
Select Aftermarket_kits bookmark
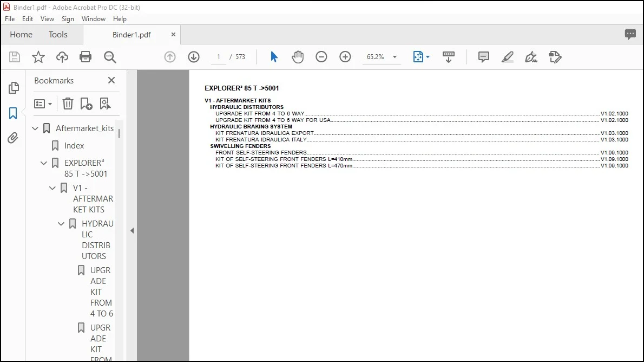84,128
